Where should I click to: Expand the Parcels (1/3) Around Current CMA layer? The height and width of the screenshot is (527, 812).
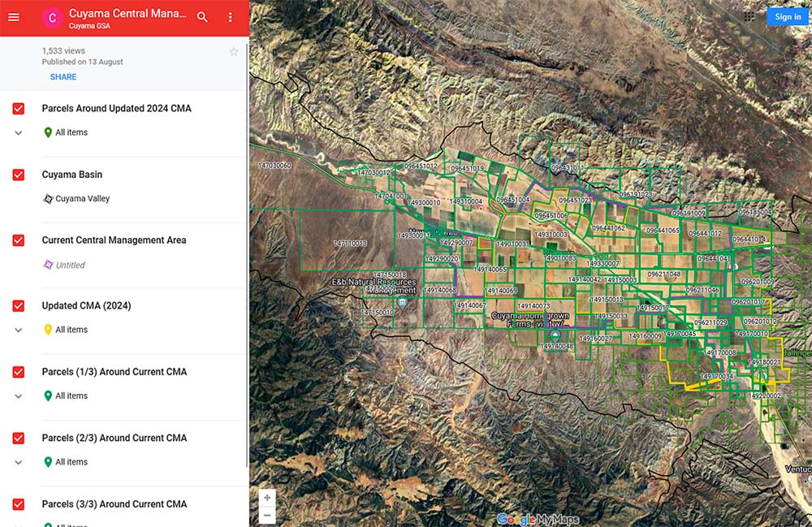click(17, 396)
